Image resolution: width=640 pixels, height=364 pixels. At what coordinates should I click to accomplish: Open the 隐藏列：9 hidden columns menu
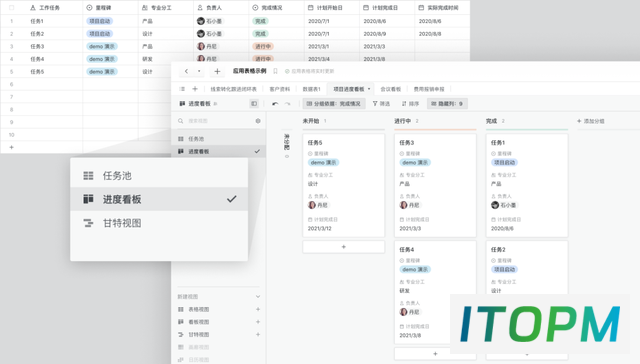point(447,104)
